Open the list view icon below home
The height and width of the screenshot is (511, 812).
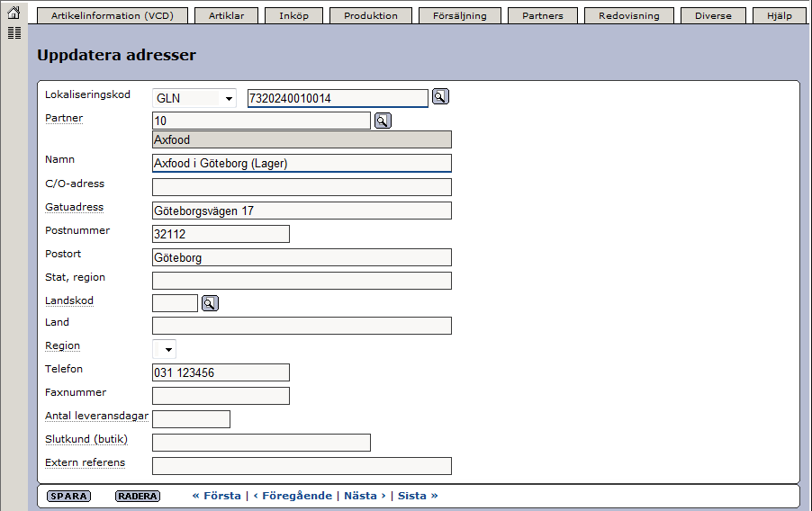coord(14,33)
